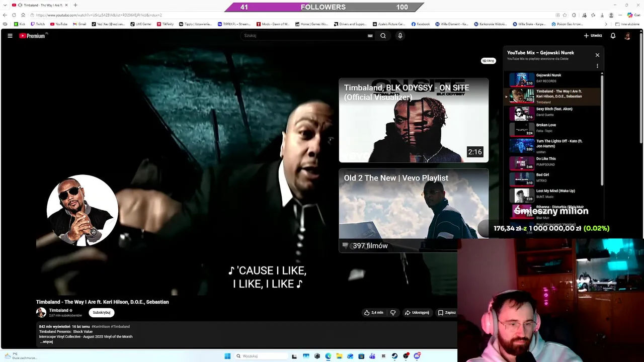Open CapCut from the taskbar
The width and height of the screenshot is (644, 362).
click(x=383, y=356)
